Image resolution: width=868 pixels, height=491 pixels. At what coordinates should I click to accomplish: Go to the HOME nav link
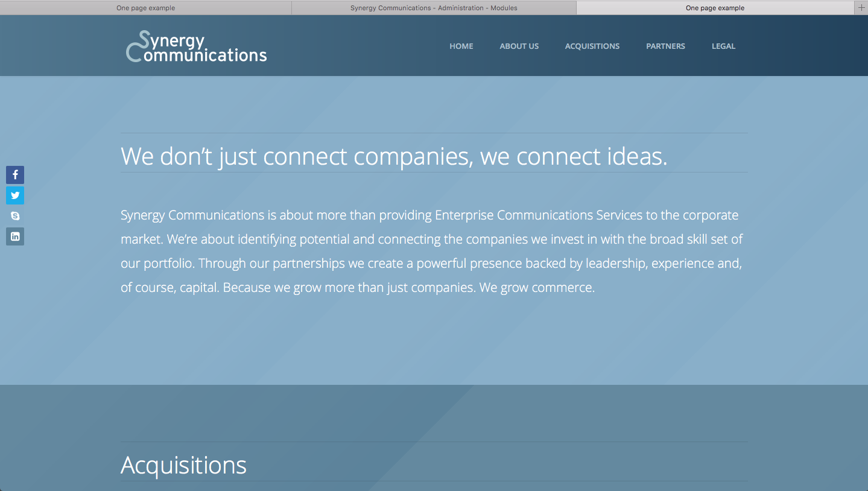pyautogui.click(x=461, y=46)
